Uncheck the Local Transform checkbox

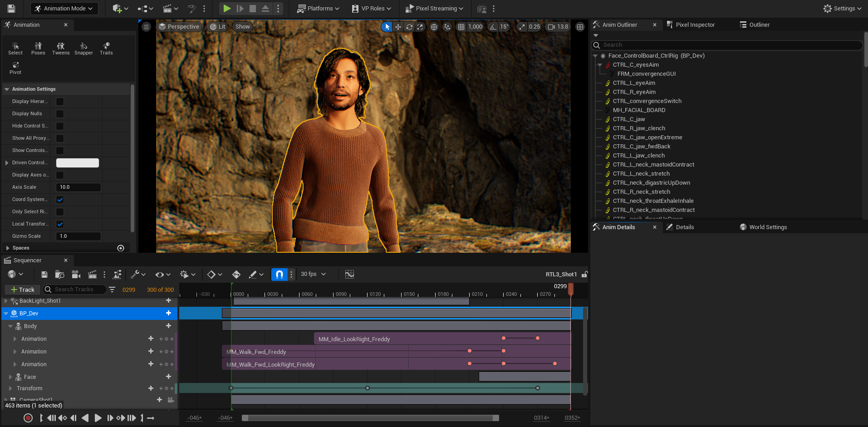[60, 224]
